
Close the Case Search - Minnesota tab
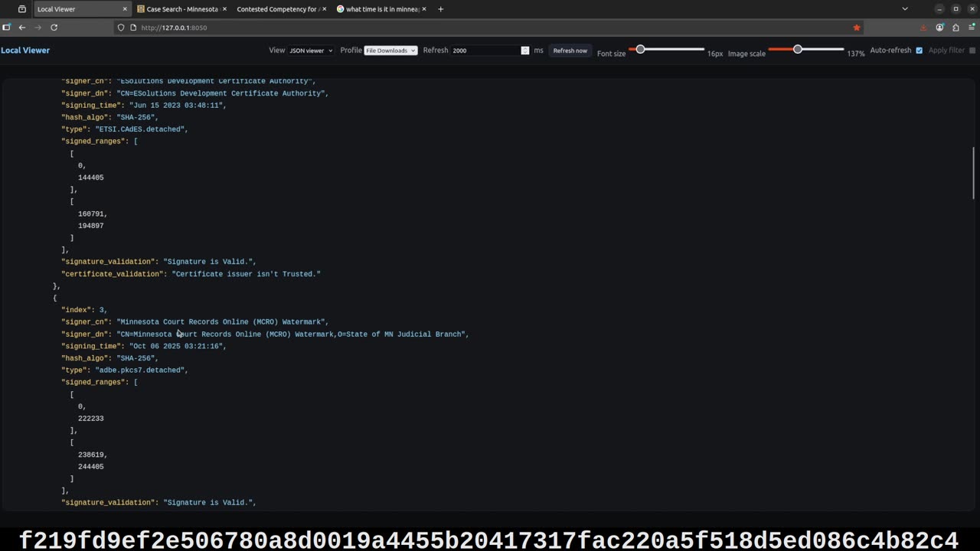tap(224, 9)
